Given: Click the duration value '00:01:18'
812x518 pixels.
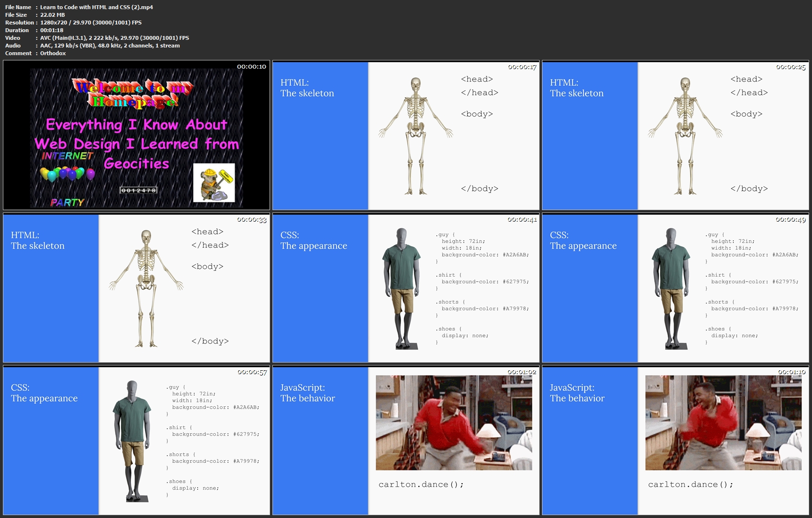Looking at the screenshot, I should click(x=52, y=30).
